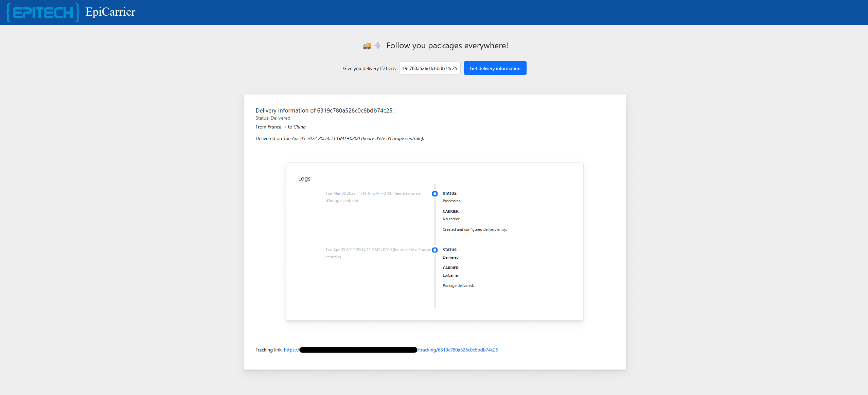Click the 'Follow you packages everywhere!' heading
This screenshot has width=868, height=395.
point(447,46)
